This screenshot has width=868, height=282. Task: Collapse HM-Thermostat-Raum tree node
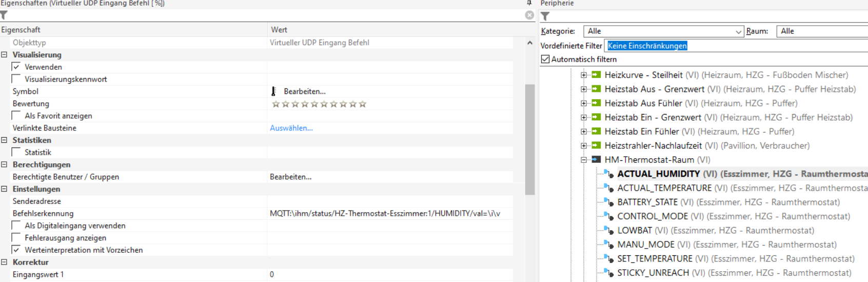[x=584, y=160]
